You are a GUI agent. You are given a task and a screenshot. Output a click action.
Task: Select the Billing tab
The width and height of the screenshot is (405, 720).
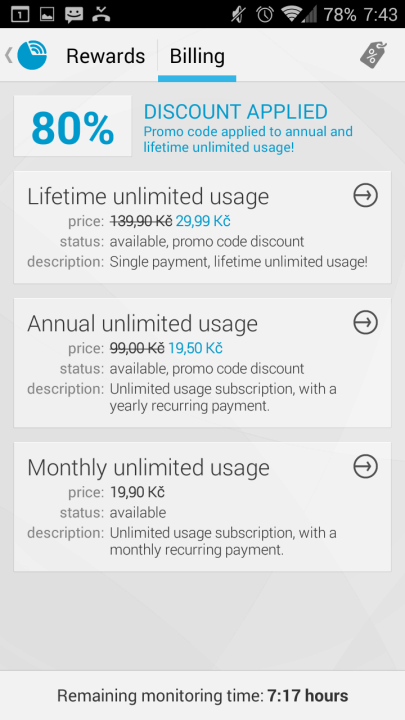[197, 56]
